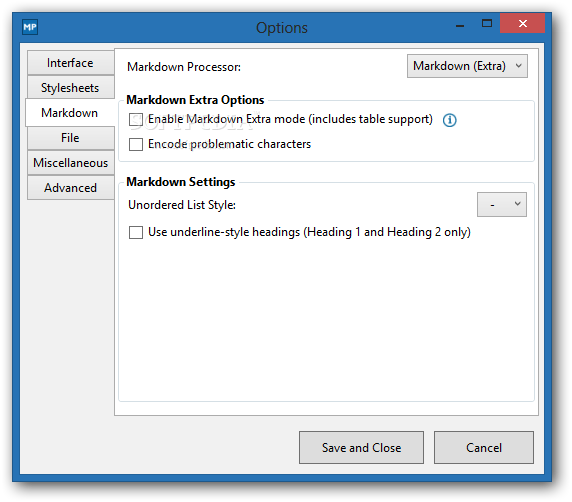Go to the File tab
Viewport: 572px width, 502px height.
70,138
